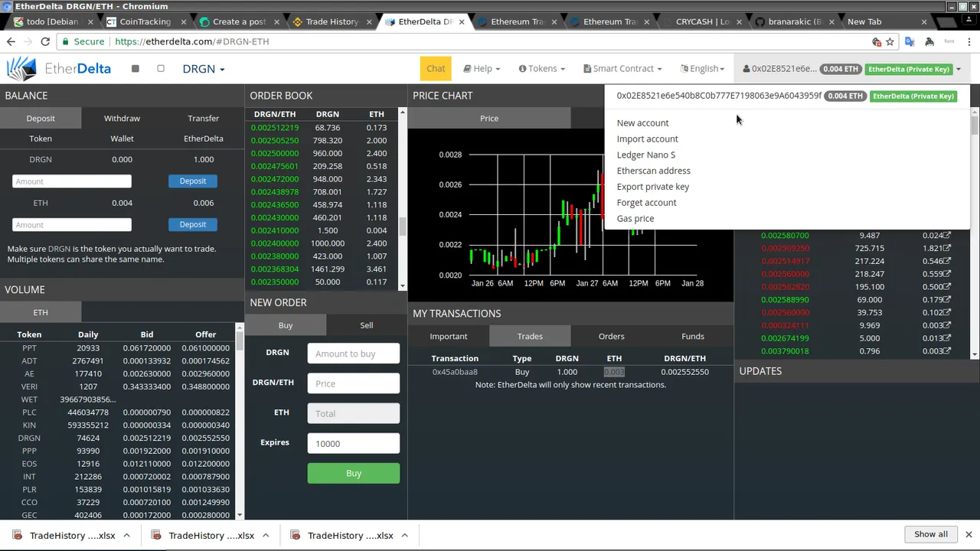Image resolution: width=980 pixels, height=551 pixels.
Task: Select New account menu entry
Action: (642, 122)
